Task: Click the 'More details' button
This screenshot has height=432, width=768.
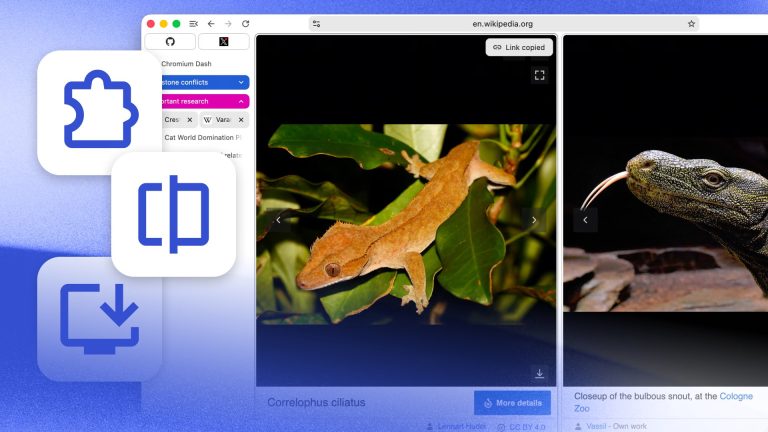Action: tap(512, 403)
